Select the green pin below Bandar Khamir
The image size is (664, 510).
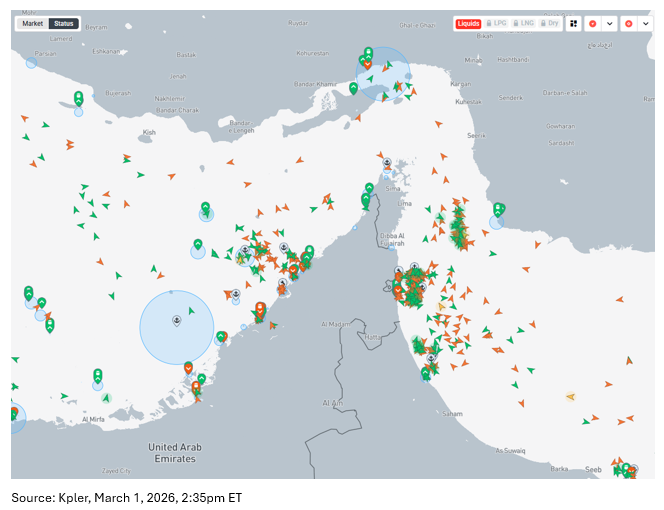[354, 89]
